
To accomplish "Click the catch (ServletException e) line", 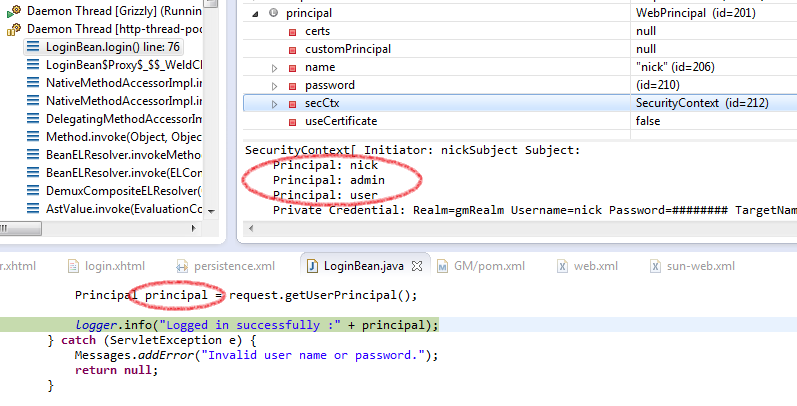I will click(152, 340).
